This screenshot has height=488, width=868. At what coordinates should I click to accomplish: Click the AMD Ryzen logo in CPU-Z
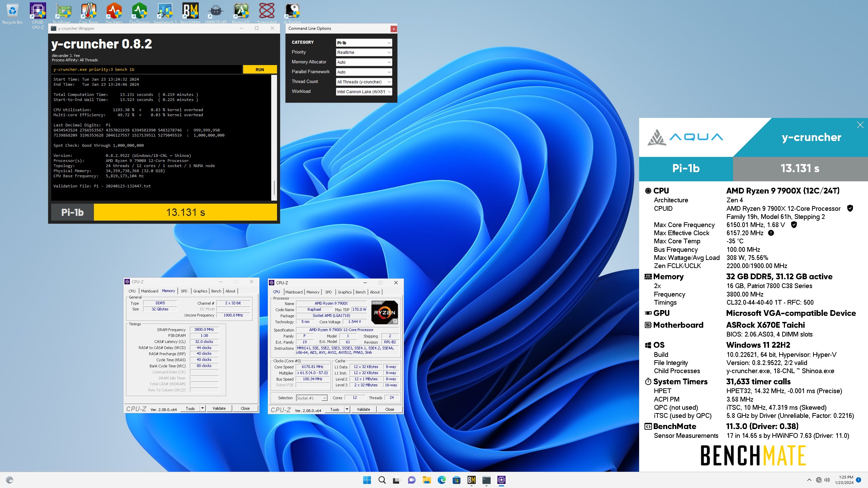coord(384,312)
